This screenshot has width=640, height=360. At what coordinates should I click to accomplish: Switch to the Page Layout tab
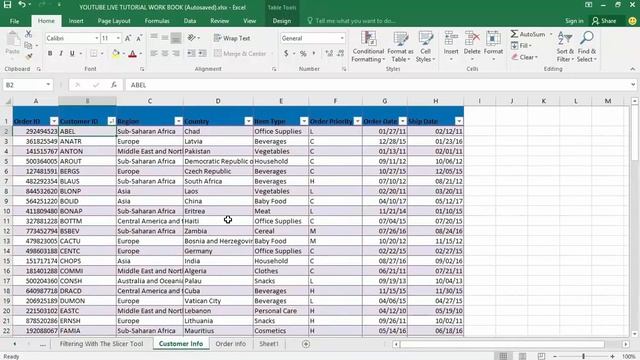pos(114,21)
